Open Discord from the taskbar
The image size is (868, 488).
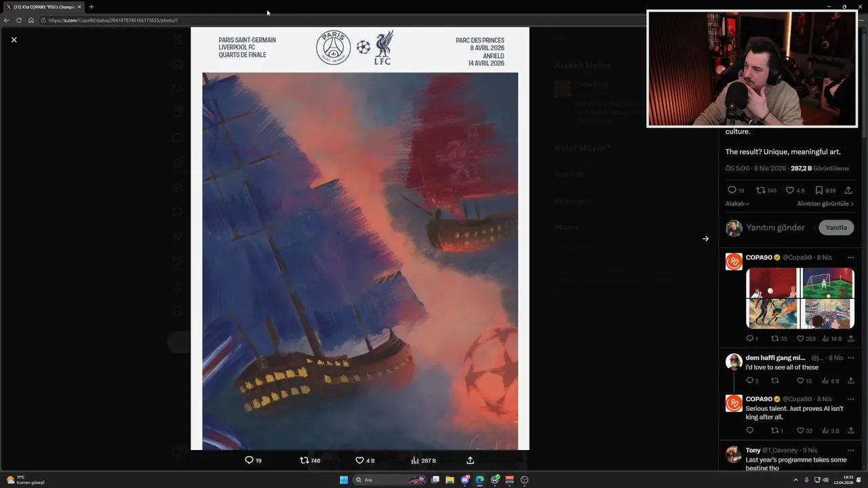tap(465, 480)
